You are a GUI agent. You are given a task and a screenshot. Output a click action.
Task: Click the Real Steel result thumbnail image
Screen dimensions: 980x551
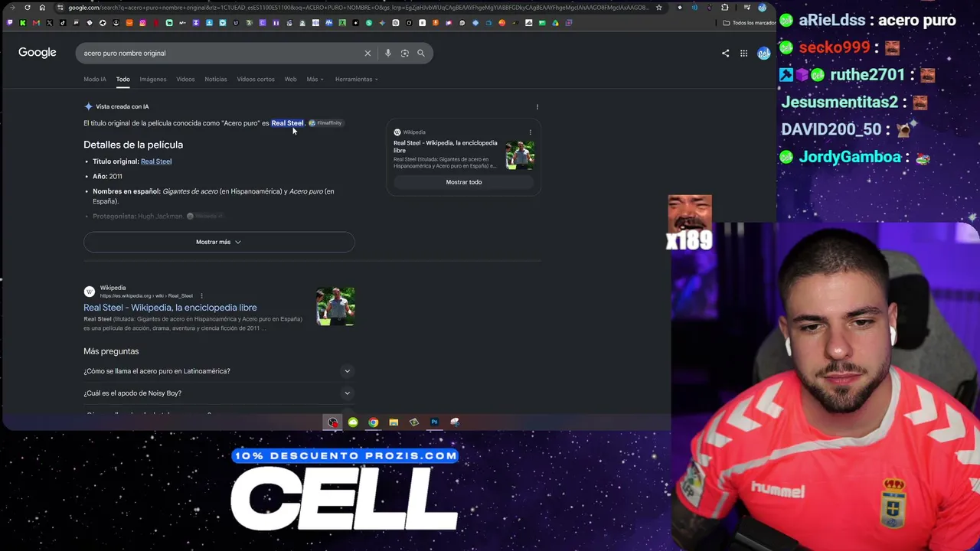coord(335,306)
